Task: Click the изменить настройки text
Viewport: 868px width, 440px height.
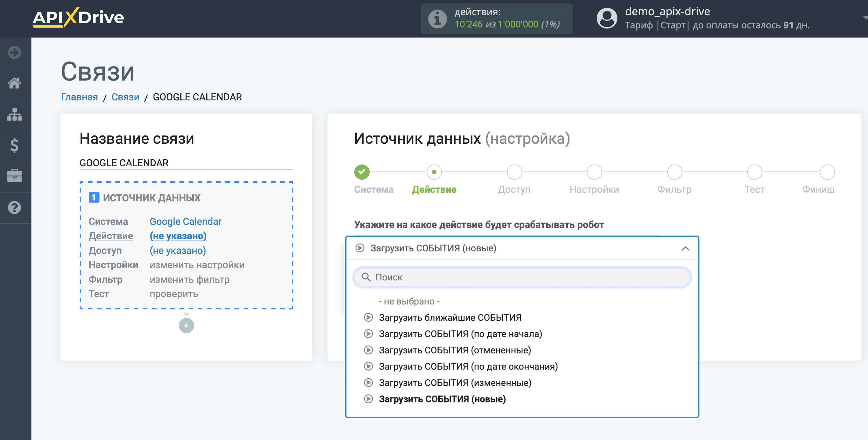Action: [197, 265]
